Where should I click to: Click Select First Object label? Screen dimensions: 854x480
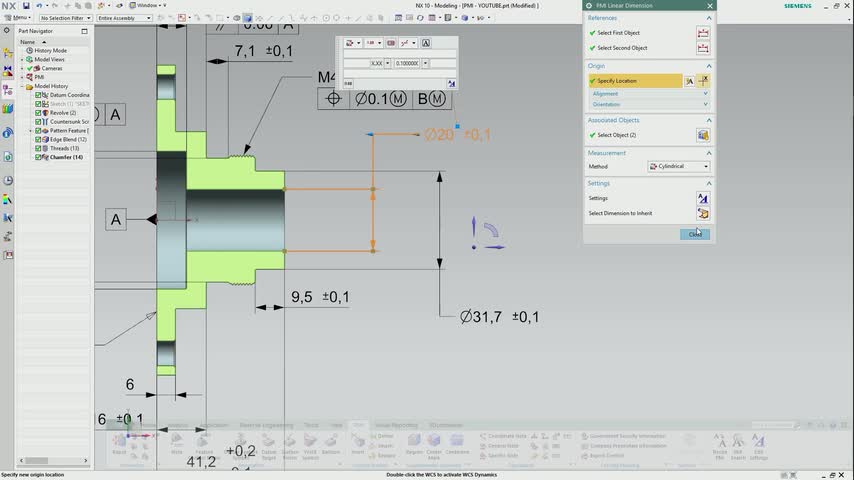click(618, 33)
